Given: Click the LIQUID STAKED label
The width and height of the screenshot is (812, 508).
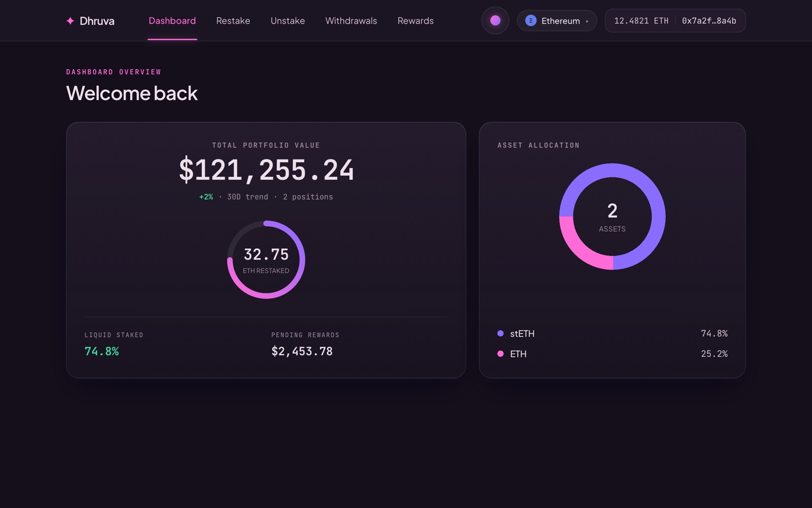Looking at the screenshot, I should 114,335.
